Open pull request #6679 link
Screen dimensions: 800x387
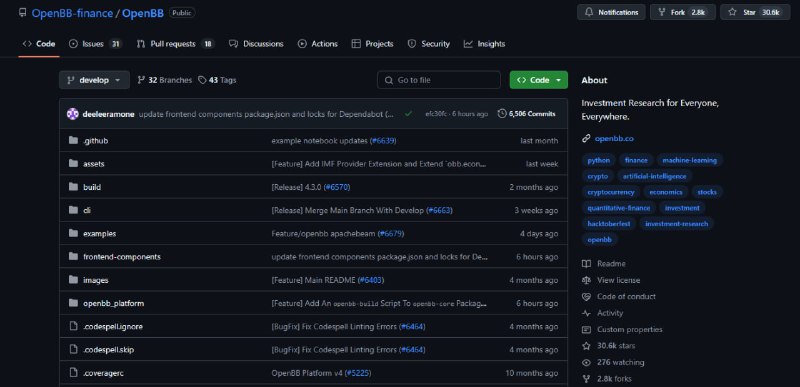click(x=391, y=234)
